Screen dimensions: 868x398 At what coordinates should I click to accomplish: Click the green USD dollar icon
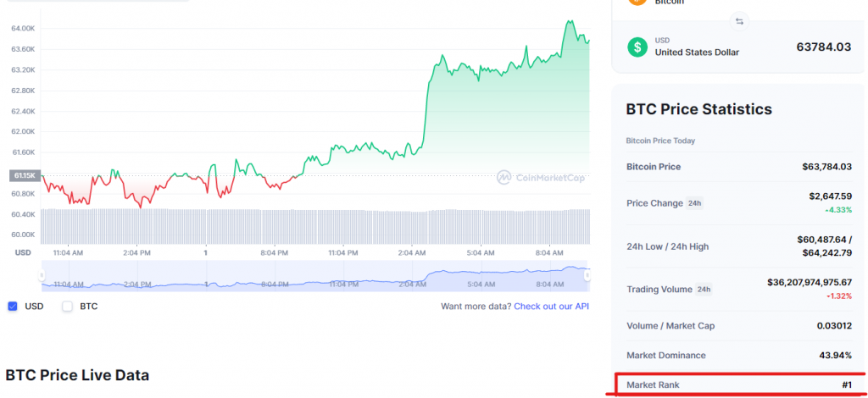point(637,47)
